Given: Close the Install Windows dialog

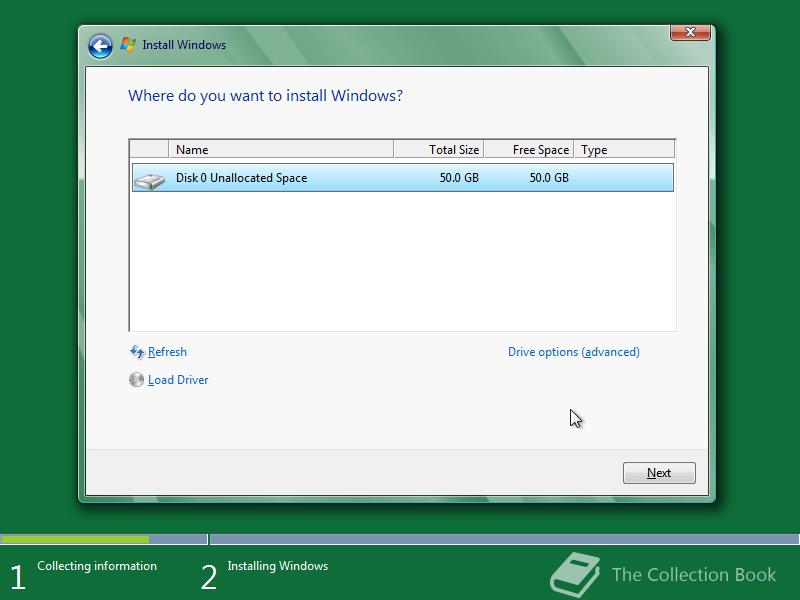Looking at the screenshot, I should tap(690, 32).
